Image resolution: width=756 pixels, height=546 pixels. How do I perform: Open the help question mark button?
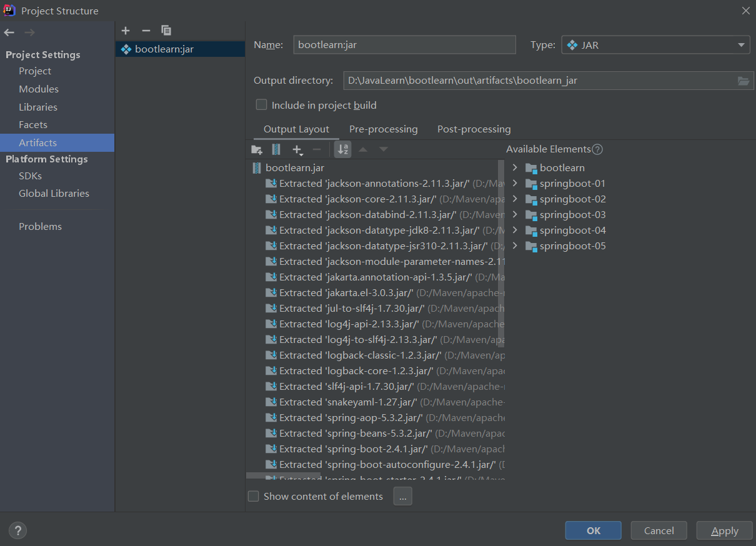click(x=17, y=531)
